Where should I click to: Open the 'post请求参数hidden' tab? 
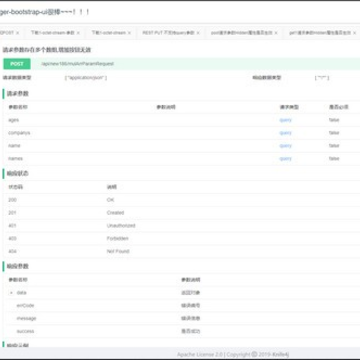click(242, 33)
